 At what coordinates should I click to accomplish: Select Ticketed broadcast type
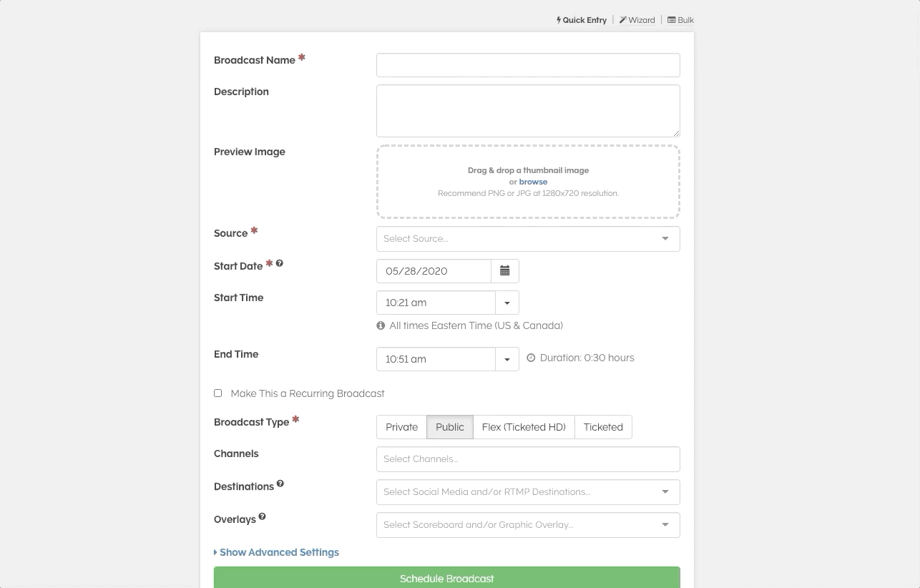pos(603,427)
